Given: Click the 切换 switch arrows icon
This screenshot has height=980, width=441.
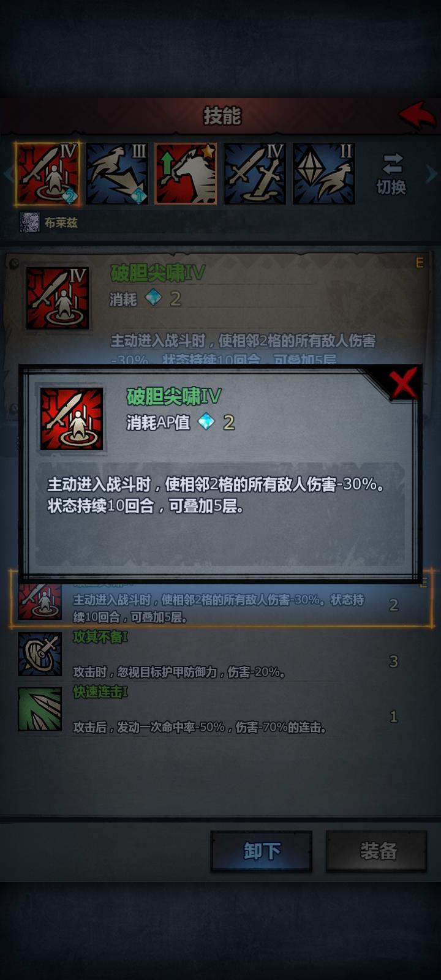Looking at the screenshot, I should [x=392, y=164].
